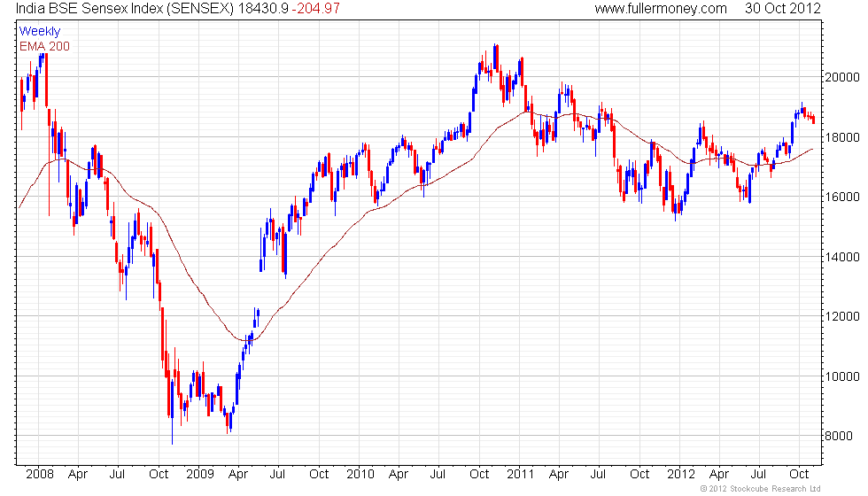Click the chart title 'India BSE Sensex Index (SENSEX)'
The height and width of the screenshot is (496, 868).
(x=125, y=8)
